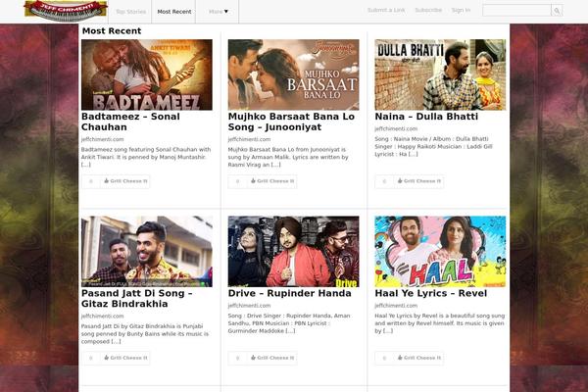Open the Badtameez – Sonal Chauhan title
Viewport: 588px width, 392px height.
[x=130, y=122]
